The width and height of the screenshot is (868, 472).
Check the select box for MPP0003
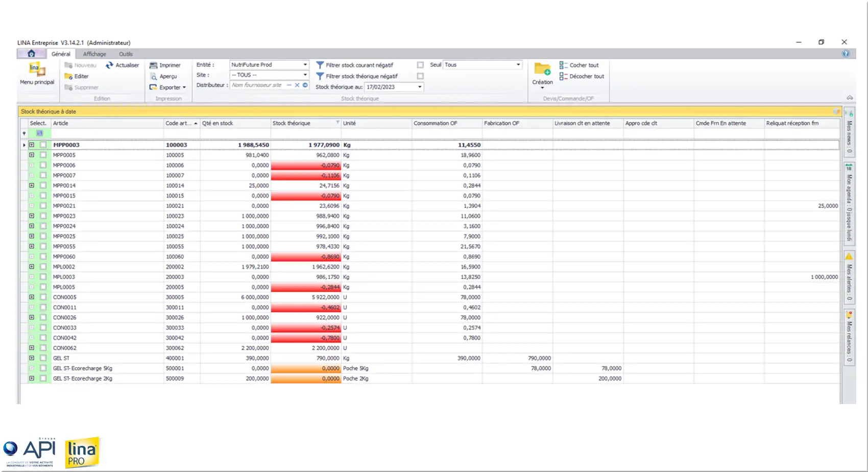pos(43,145)
